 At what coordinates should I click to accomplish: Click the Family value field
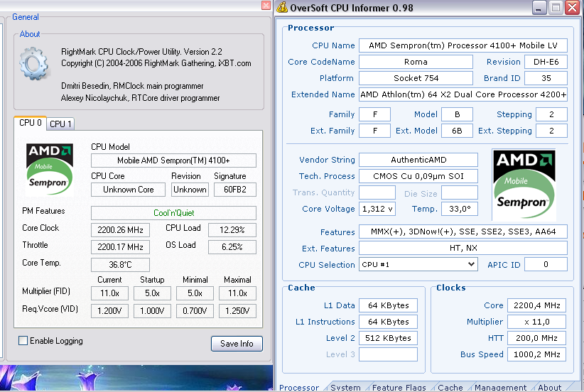click(x=374, y=114)
